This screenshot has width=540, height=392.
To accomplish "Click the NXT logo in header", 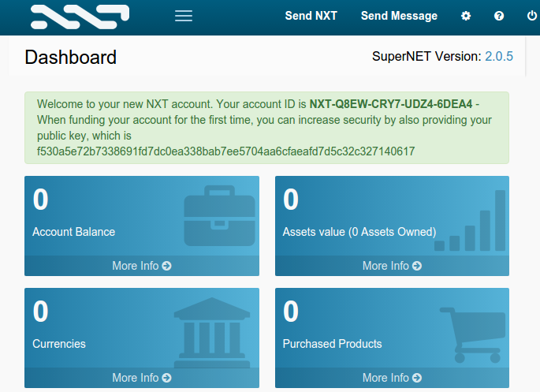I will pos(80,15).
